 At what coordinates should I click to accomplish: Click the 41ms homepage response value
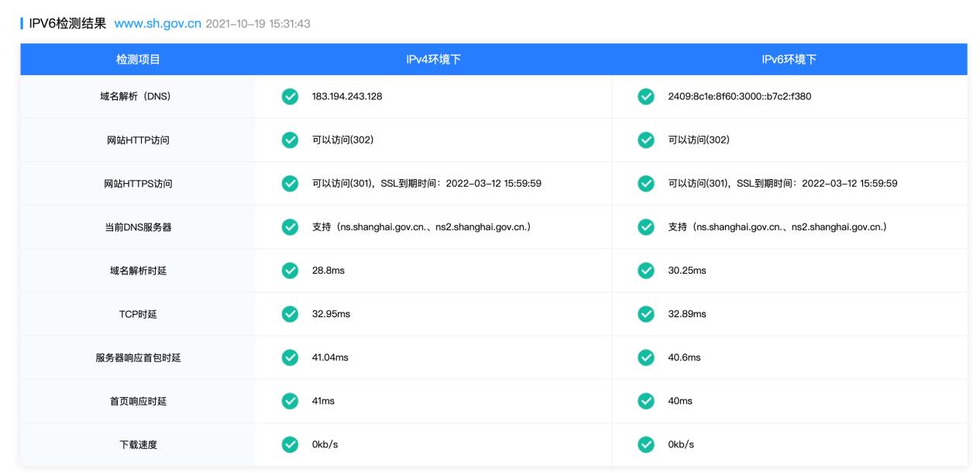323,401
